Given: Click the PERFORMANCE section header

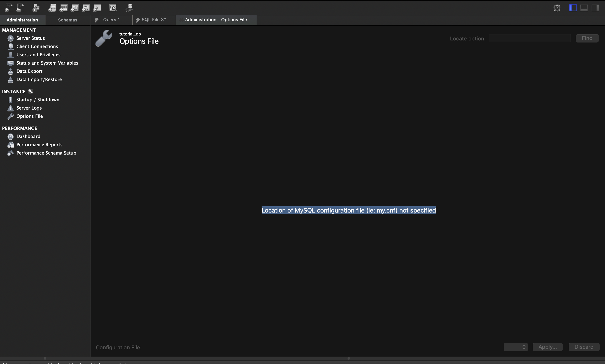Looking at the screenshot, I should 20,128.
